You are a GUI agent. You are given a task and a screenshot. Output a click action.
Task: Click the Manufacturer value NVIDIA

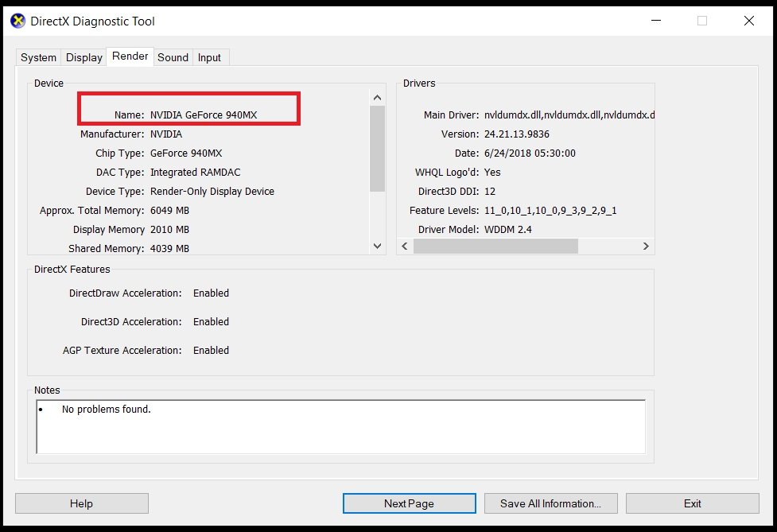pyautogui.click(x=166, y=134)
